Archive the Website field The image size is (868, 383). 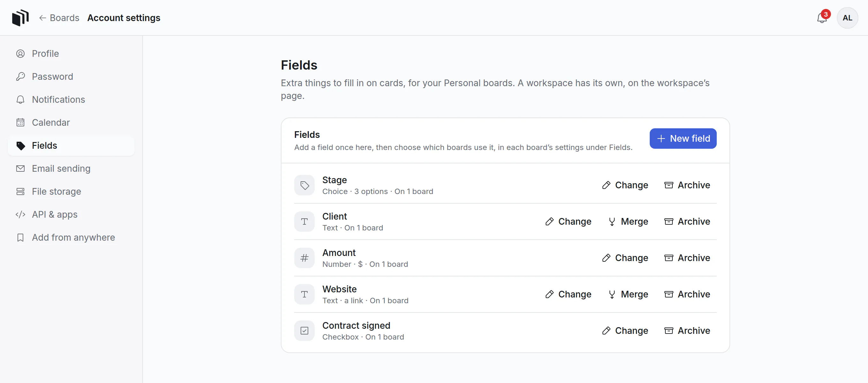pyautogui.click(x=687, y=294)
